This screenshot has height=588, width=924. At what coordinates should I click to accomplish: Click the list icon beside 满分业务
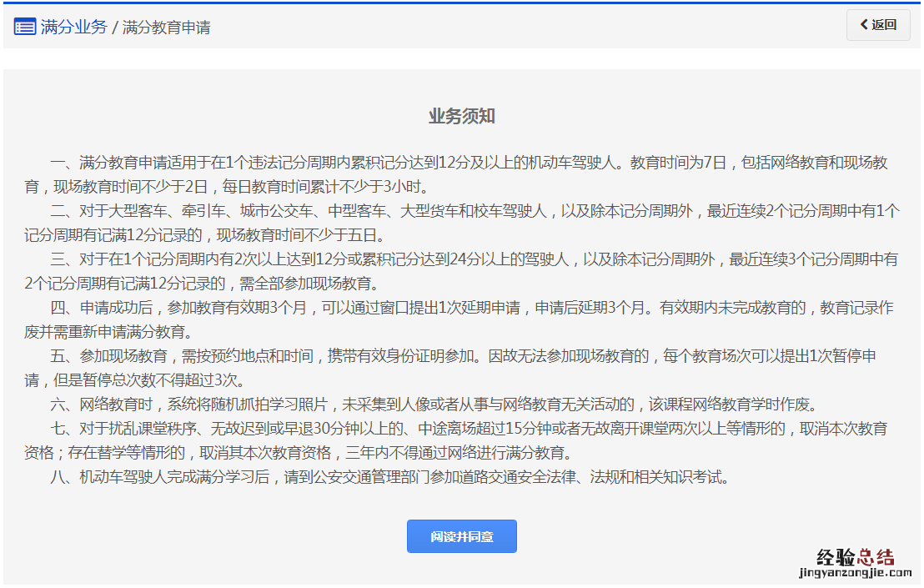(24, 27)
